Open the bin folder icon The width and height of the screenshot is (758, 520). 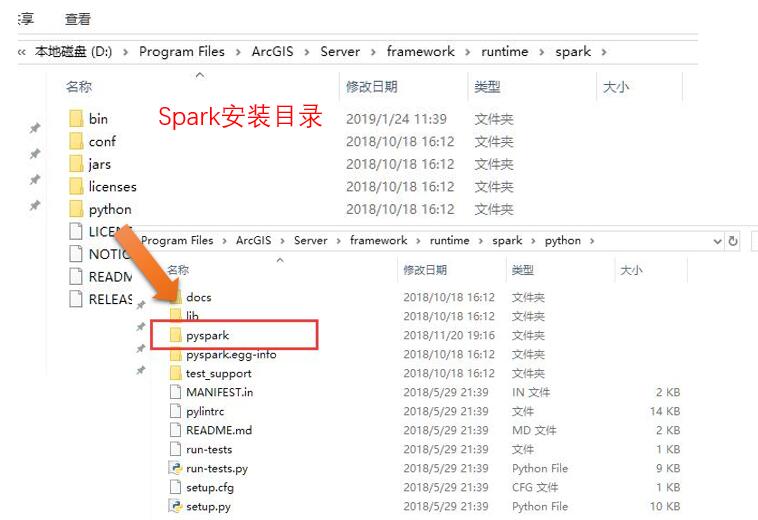point(76,118)
